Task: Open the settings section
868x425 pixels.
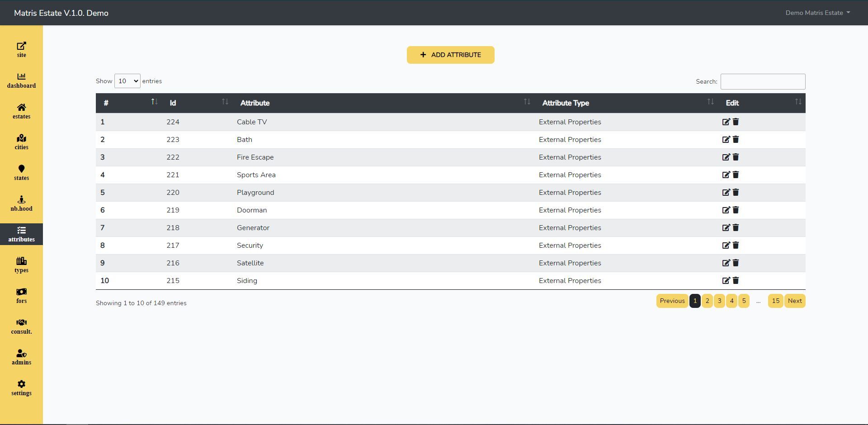Action: pos(21,388)
